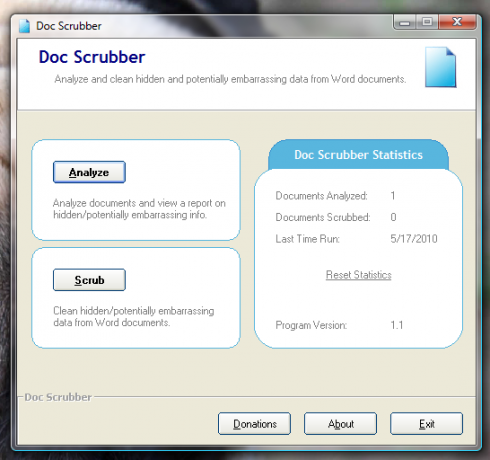Exit the Doc Scrubber application
Image resolution: width=490 pixels, height=460 pixels.
[x=426, y=424]
